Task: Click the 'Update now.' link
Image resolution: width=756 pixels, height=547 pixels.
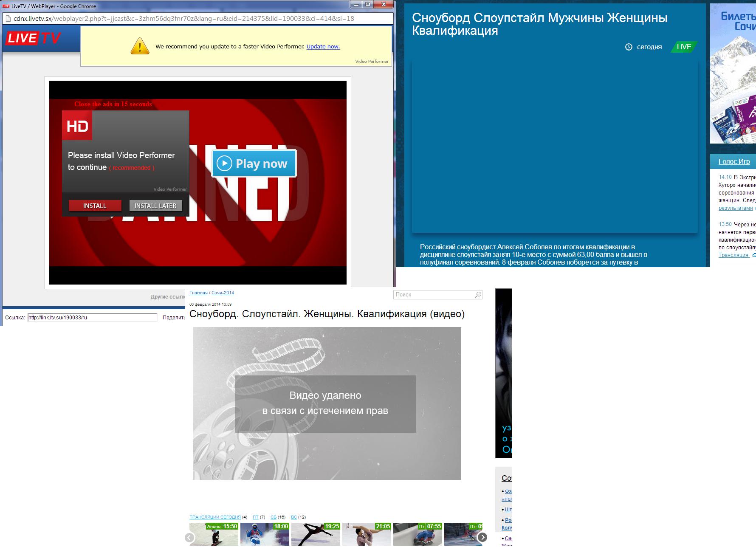Action: point(323,47)
